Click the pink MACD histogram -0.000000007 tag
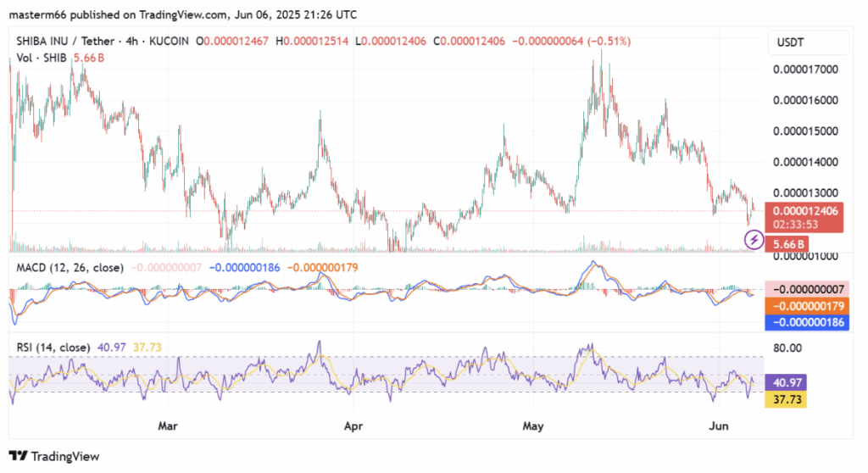 807,289
